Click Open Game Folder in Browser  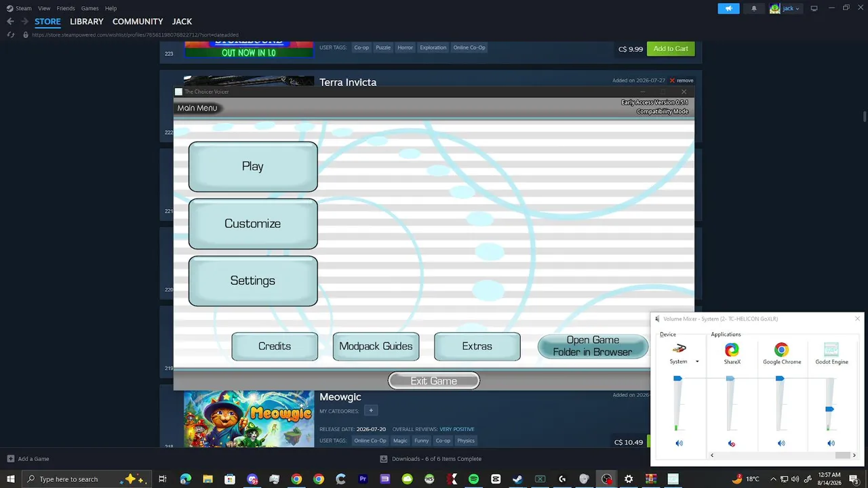593,346
